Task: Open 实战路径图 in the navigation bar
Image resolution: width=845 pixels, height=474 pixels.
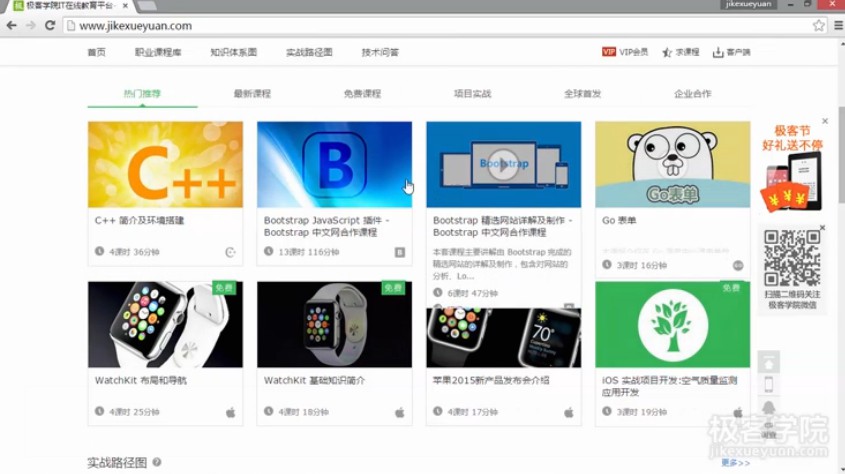Action: pos(309,52)
